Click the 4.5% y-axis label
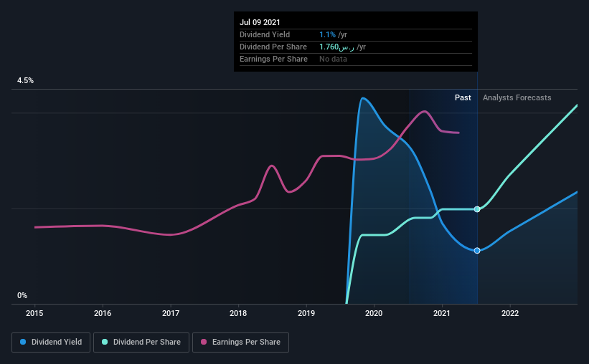Image resolution: width=589 pixels, height=364 pixels. click(x=25, y=81)
